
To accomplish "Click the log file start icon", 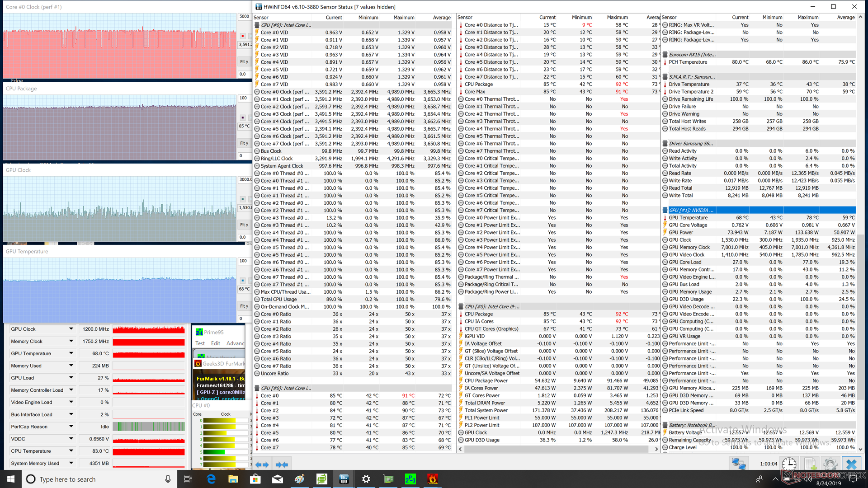I will click(x=810, y=464).
